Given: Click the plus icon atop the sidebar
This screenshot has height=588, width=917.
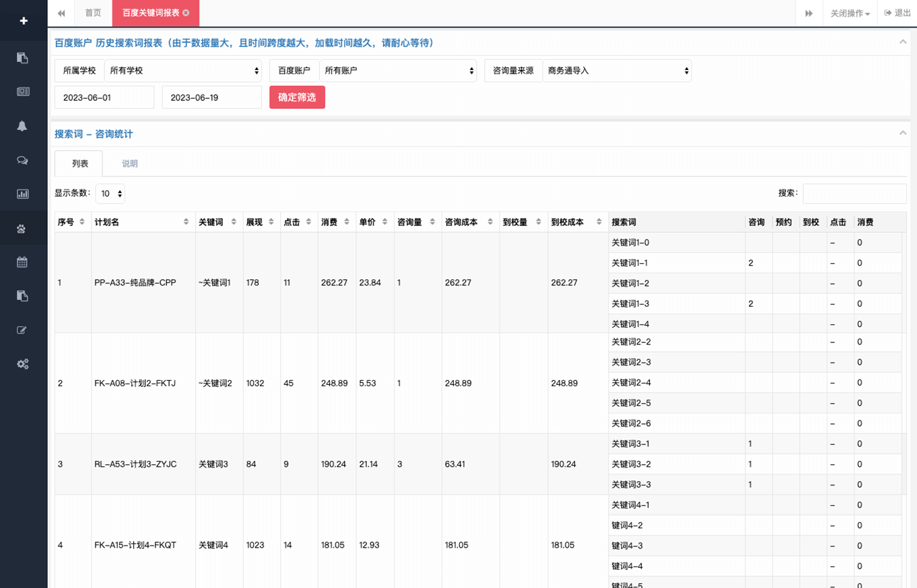Looking at the screenshot, I should 24,21.
